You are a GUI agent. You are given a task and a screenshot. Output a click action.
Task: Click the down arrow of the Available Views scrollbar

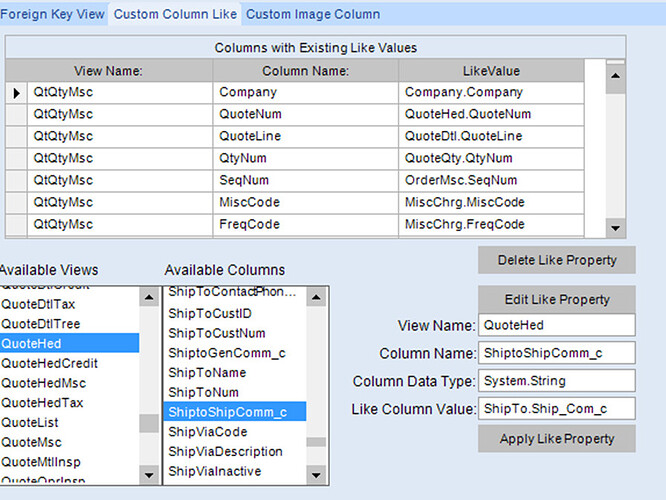coord(148,475)
